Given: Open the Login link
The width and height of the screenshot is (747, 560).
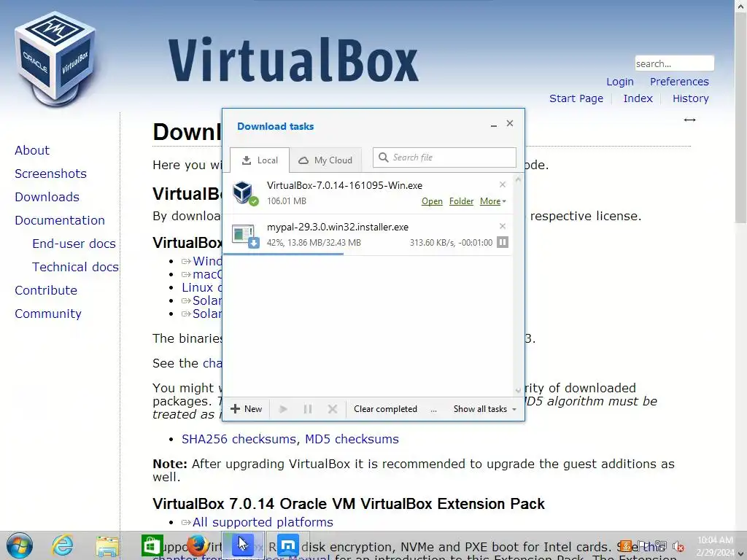Looking at the screenshot, I should [620, 82].
